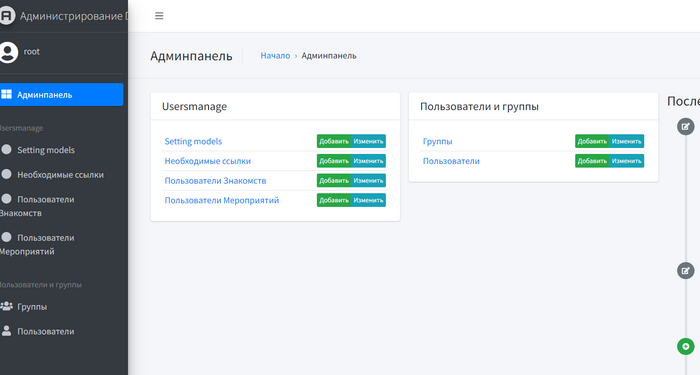This screenshot has height=375, width=700.
Task: Click Добавить for Пользователи in groups card
Action: pyautogui.click(x=592, y=161)
